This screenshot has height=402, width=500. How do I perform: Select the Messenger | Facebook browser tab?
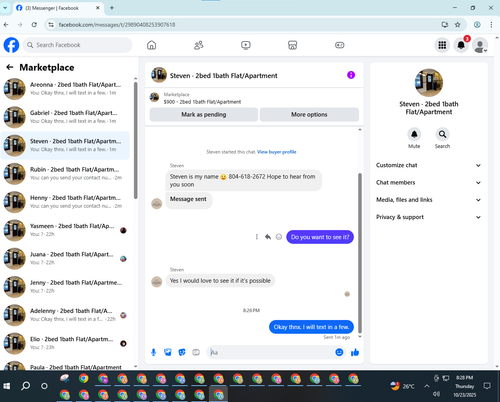point(58,8)
